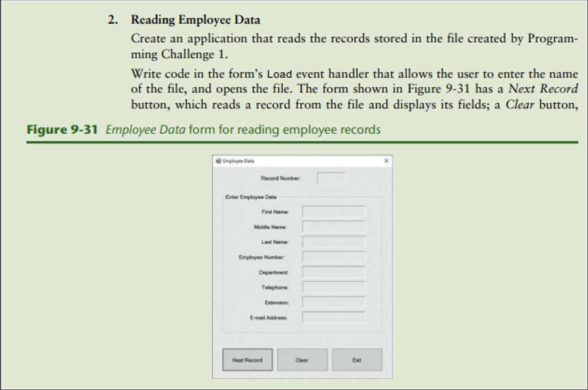
Task: Click inside the Department text box
Action: [334, 272]
